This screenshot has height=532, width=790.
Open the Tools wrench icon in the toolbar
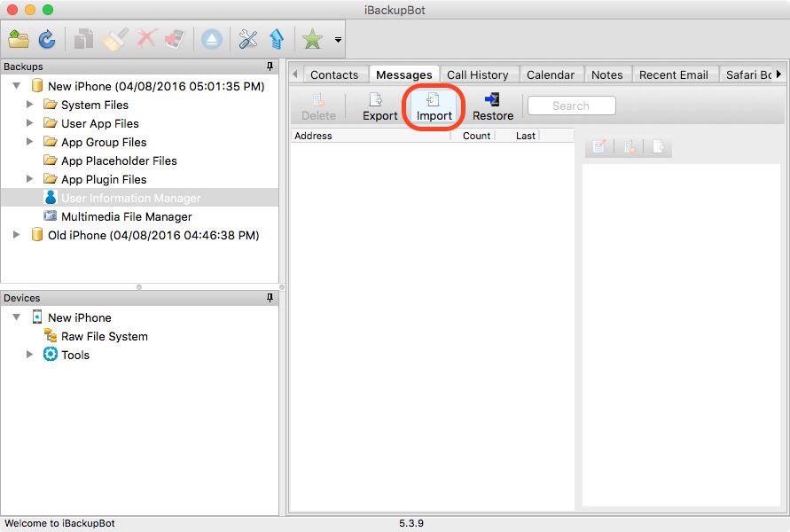247,38
